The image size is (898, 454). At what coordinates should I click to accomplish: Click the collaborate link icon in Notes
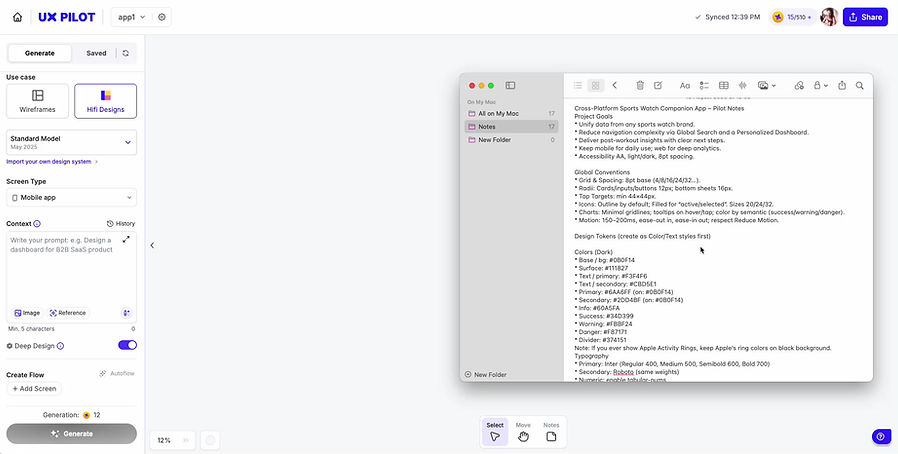pos(799,85)
